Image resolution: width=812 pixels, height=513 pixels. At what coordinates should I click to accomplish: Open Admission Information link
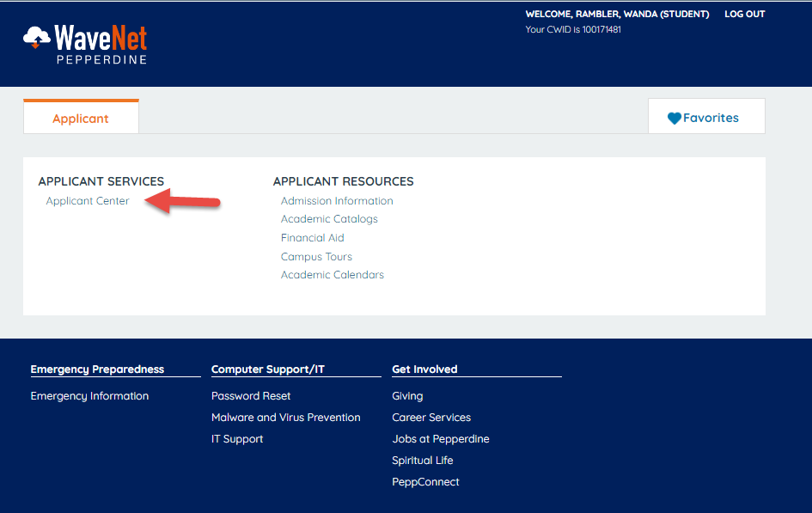click(337, 201)
